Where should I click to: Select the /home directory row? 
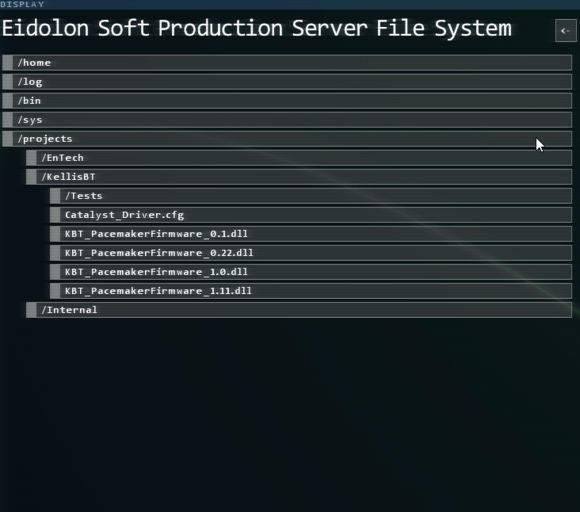[287, 63]
